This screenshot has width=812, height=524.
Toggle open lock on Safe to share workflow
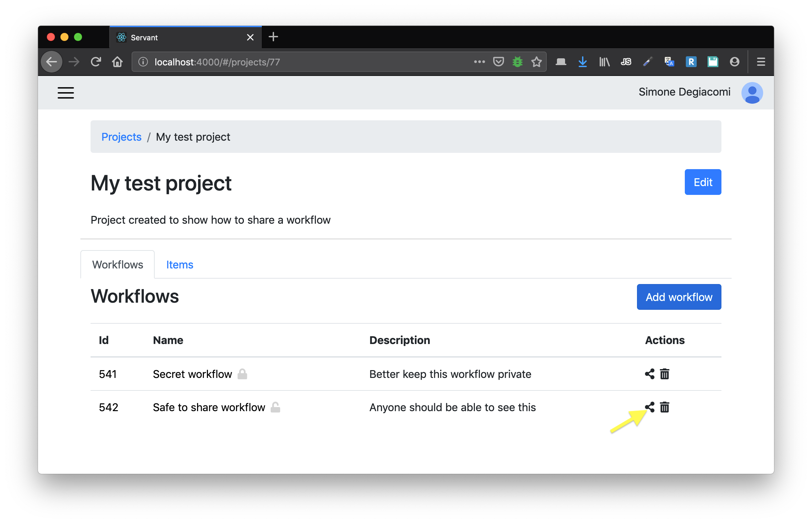[275, 407]
